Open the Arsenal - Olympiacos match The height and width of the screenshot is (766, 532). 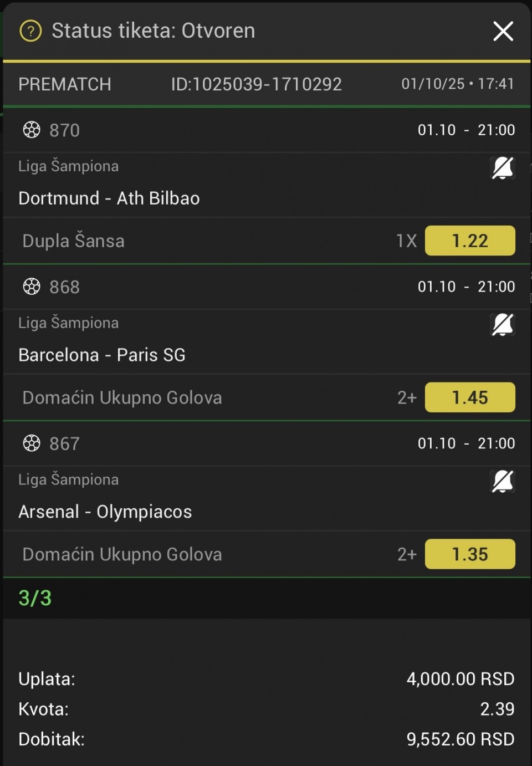[105, 512]
